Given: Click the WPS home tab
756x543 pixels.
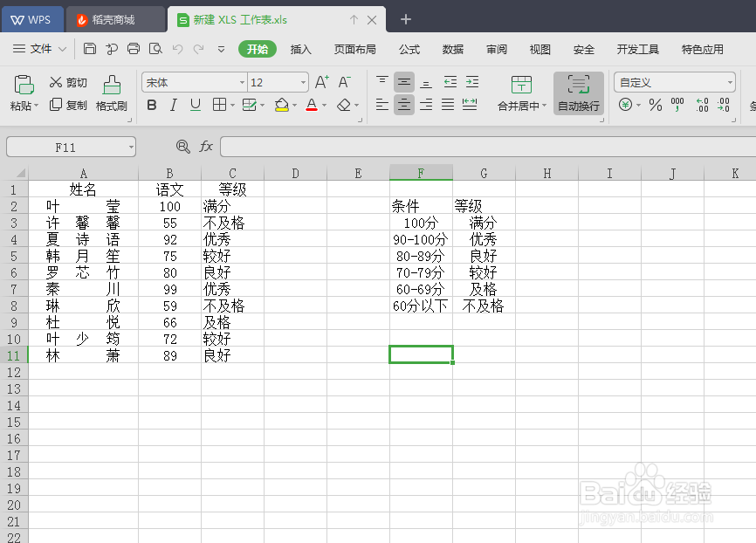Looking at the screenshot, I should click(x=31, y=20).
